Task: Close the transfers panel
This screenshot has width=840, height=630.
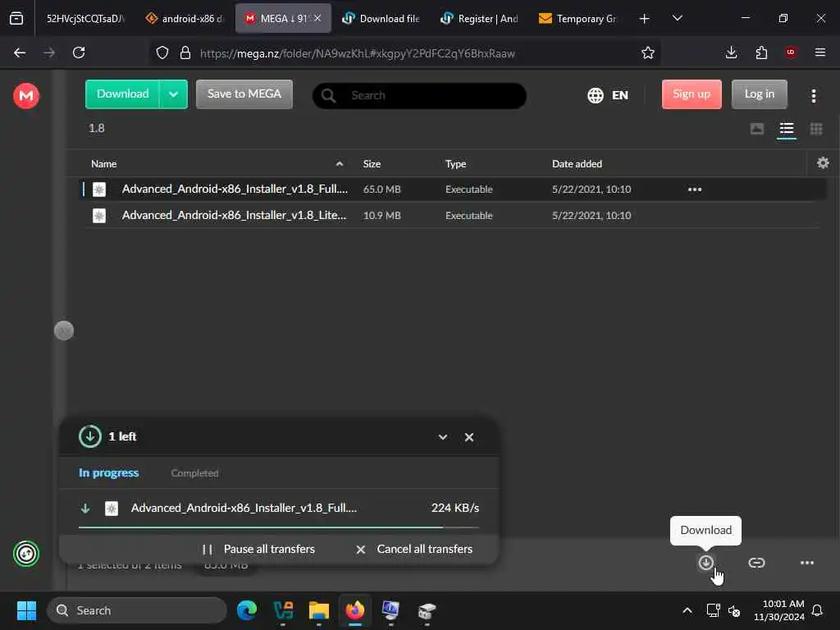Action: point(468,437)
